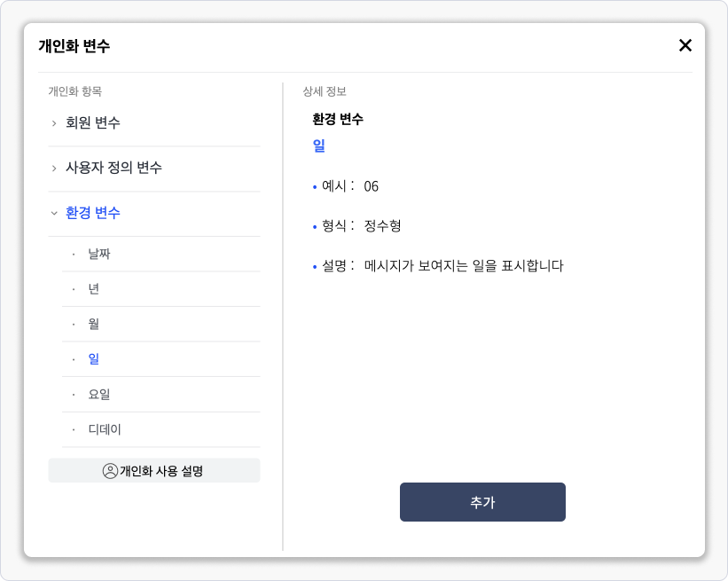Click the person icon in 개인화 사용 설명
The width and height of the screenshot is (728, 581).
[x=110, y=471]
